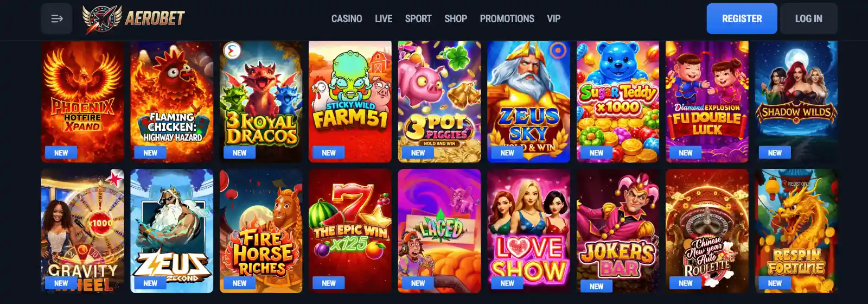This screenshot has width=868, height=304.
Task: Open the Casino menu item
Action: [347, 18]
